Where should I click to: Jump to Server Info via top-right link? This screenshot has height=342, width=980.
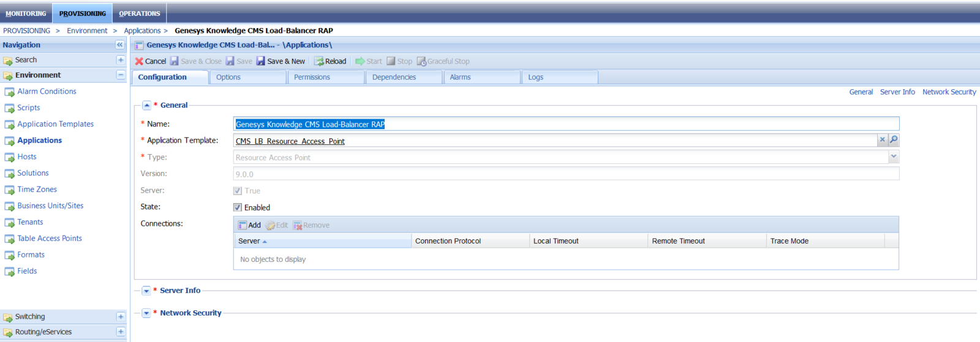pyautogui.click(x=897, y=92)
